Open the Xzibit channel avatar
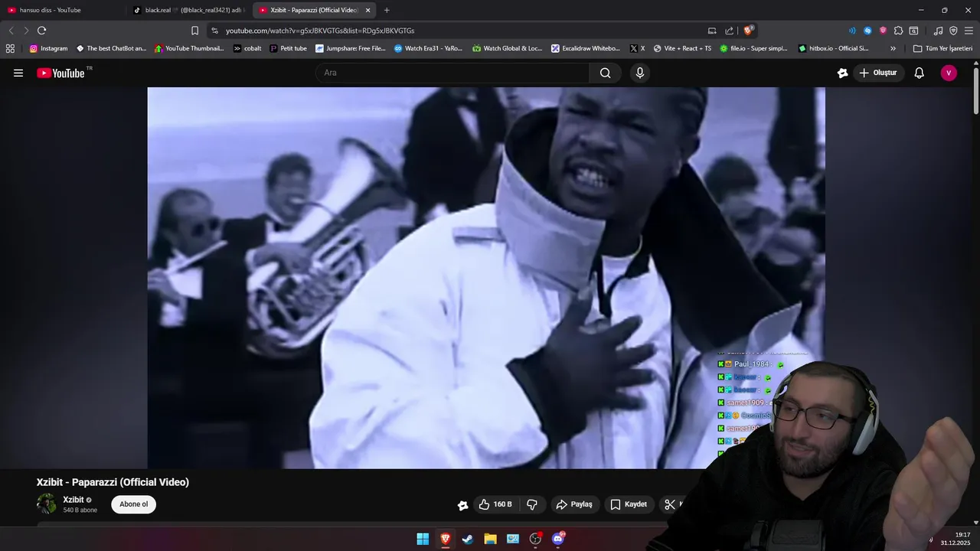980x551 pixels. (x=47, y=504)
